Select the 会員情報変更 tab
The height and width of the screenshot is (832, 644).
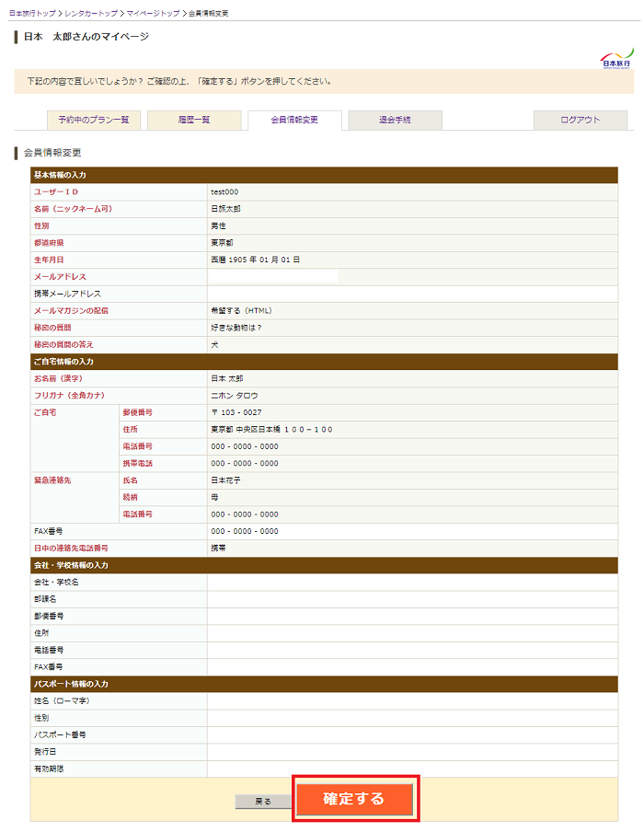294,120
